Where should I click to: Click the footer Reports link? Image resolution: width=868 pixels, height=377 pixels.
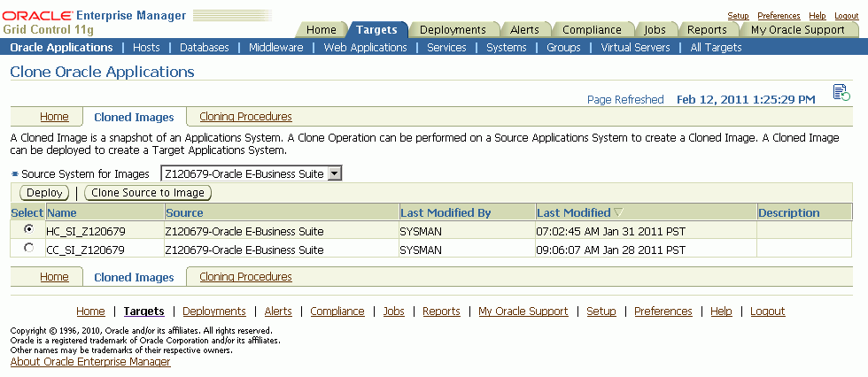[441, 312]
